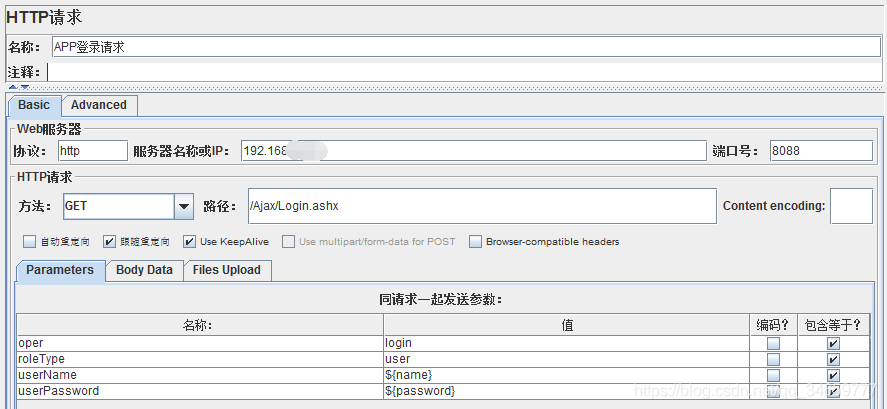Uncheck 包含等于 for the userName row
The width and height of the screenshot is (887, 409).
[x=833, y=375]
